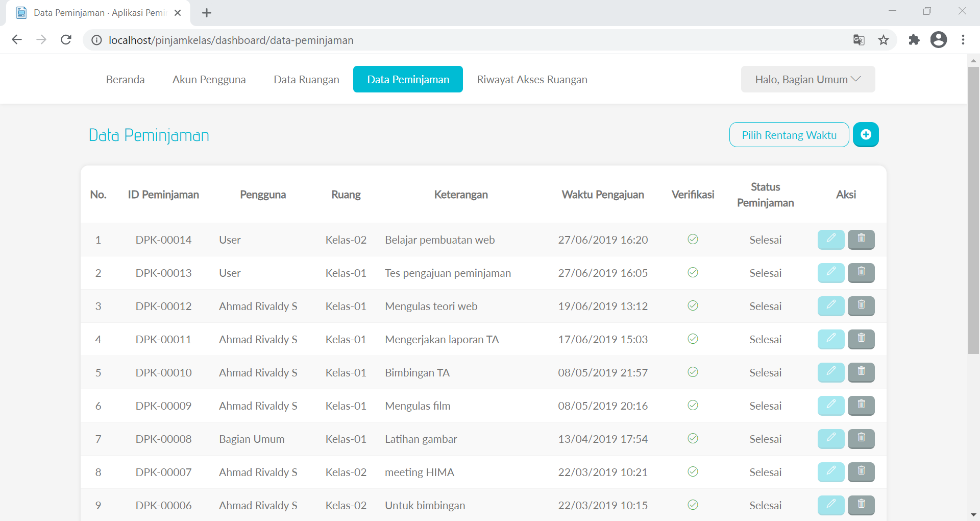980x521 pixels.
Task: Click the 'Pilih Rentang Waktu' button
Action: (x=789, y=134)
